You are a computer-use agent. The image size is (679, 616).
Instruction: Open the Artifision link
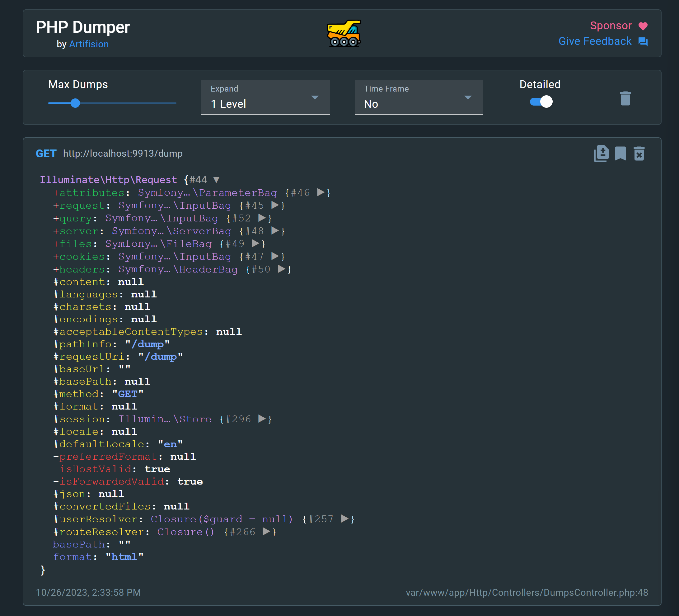tap(89, 44)
